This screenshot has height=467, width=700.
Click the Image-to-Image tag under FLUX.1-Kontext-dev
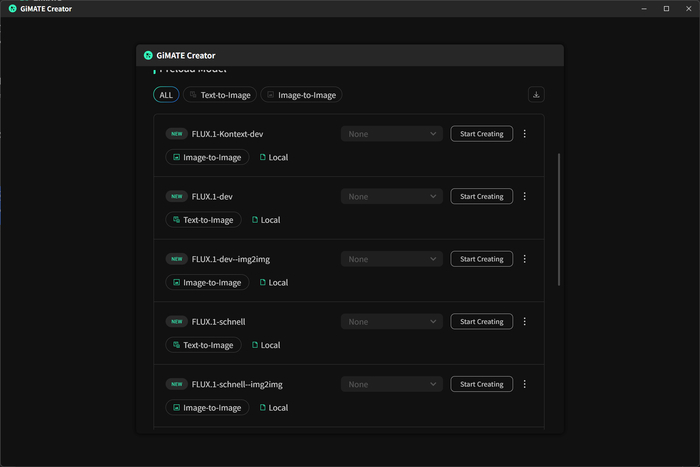(206, 157)
